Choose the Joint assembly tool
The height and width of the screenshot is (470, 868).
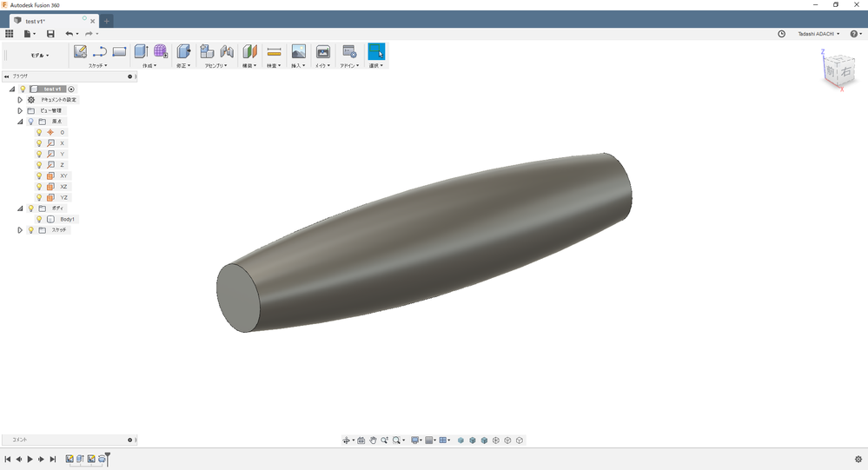227,51
